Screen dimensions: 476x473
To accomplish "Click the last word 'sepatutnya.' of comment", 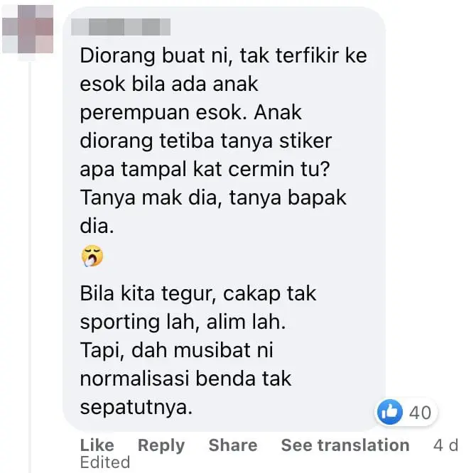I will pyautogui.click(x=136, y=408).
